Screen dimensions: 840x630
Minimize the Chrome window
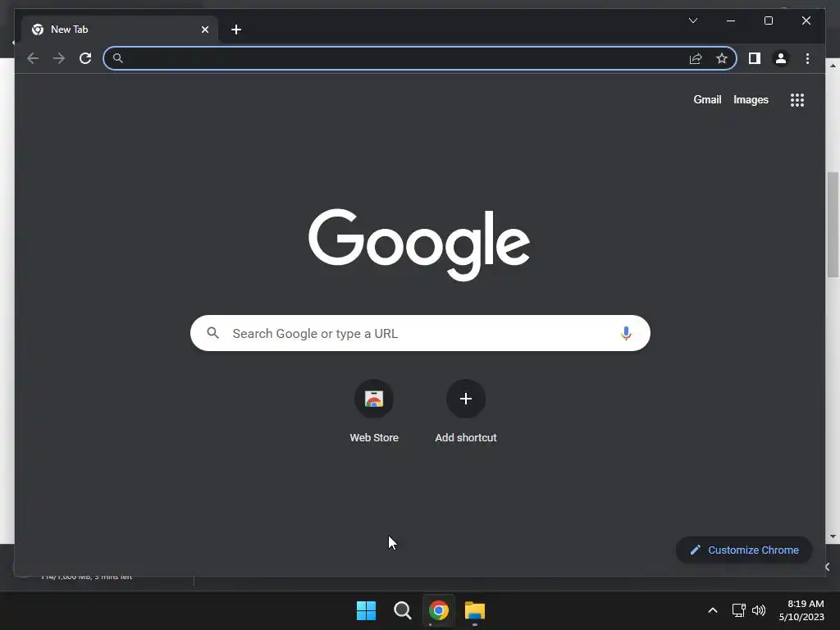pyautogui.click(x=731, y=21)
